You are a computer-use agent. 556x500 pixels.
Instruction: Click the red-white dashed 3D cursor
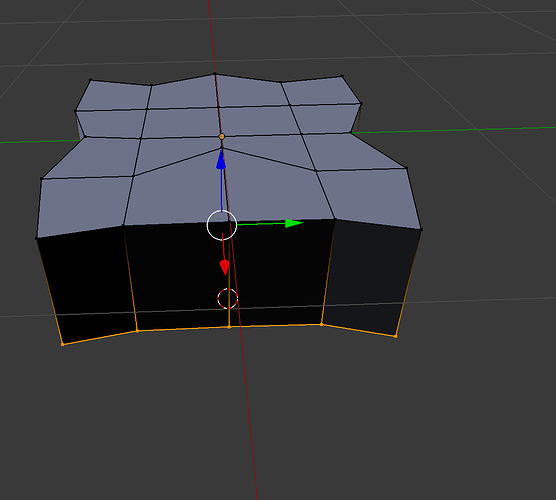click(228, 299)
